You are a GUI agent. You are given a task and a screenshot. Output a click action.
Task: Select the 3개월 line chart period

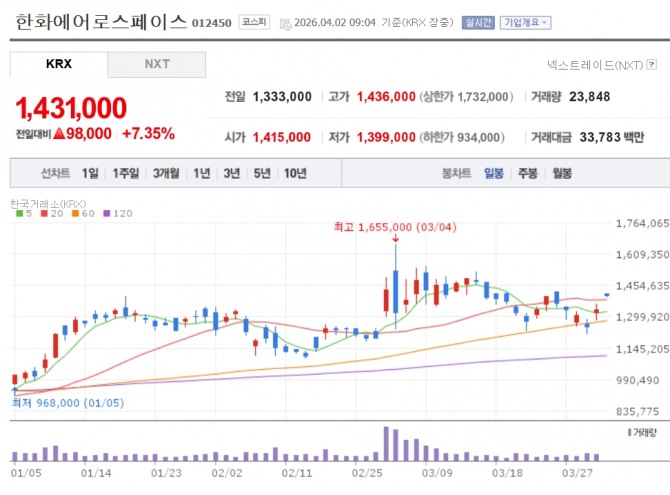click(166, 173)
